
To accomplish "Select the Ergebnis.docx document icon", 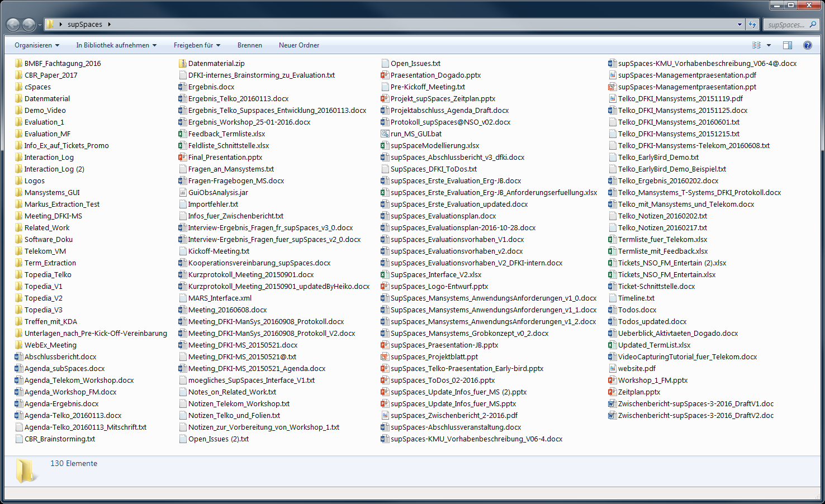I will [182, 87].
